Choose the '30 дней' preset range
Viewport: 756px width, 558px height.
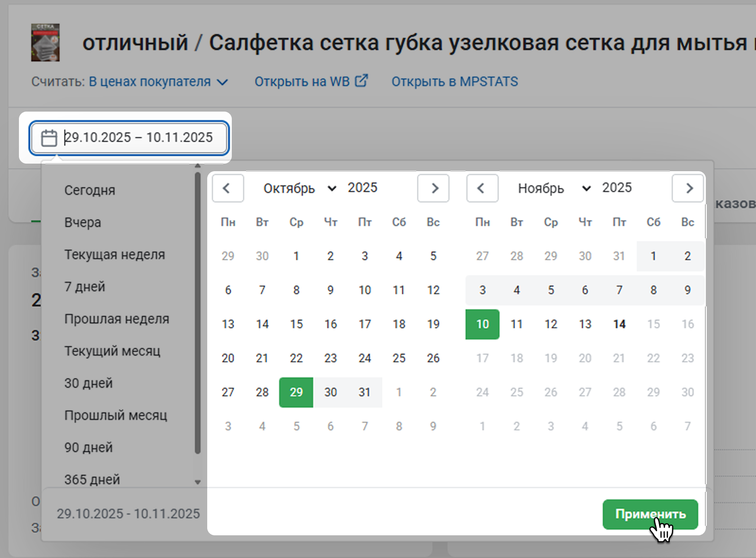pos(88,383)
